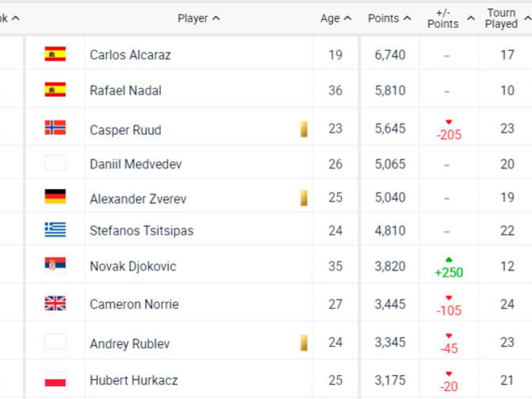Image resolution: width=532 pixels, height=399 pixels.
Task: Click Spain flag next to Carlos Alcaraz
Action: [55, 55]
